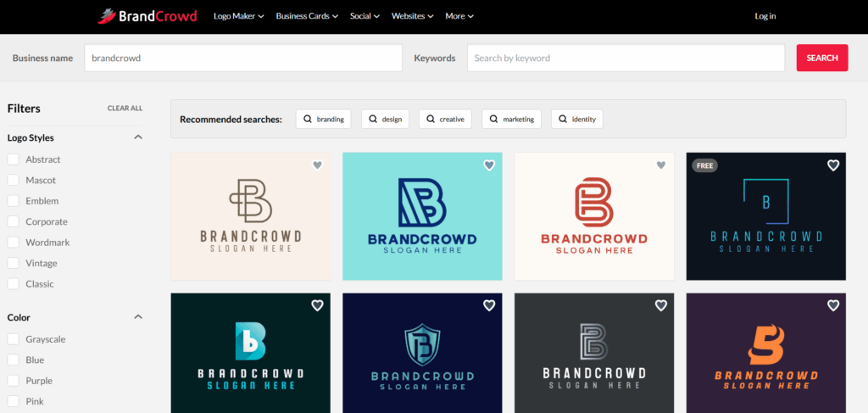Viewport: 868px width, 413px height.
Task: Open the shield B logo design
Action: pyautogui.click(x=422, y=353)
